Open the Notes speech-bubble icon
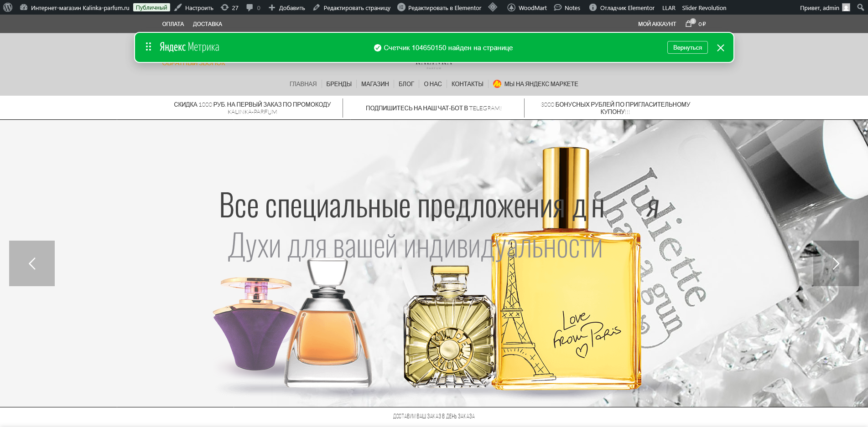The height and width of the screenshot is (427, 868). pos(557,7)
